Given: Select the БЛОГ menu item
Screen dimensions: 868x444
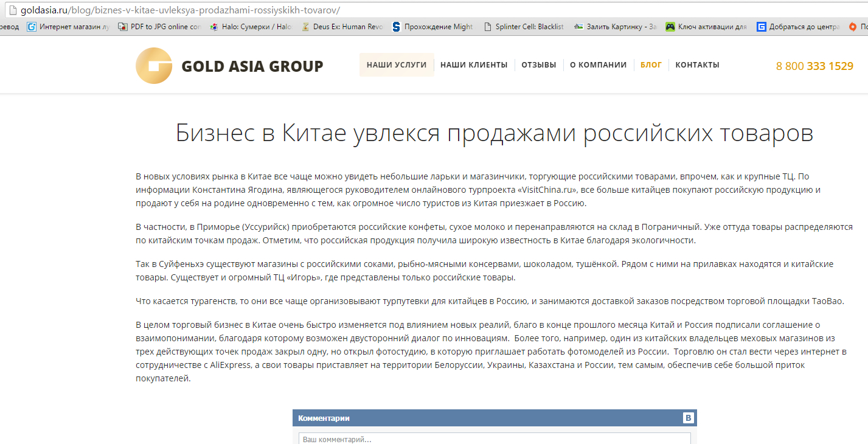Looking at the screenshot, I should [x=651, y=65].
